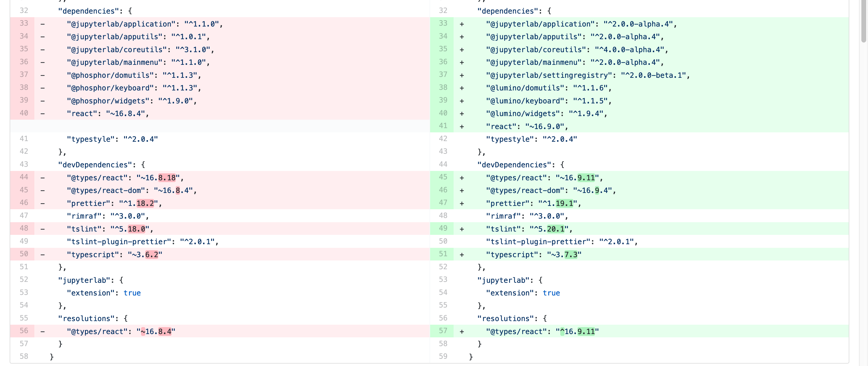Click line number 44 in the left gutter
Screen dimensions: 868x366
click(24, 177)
